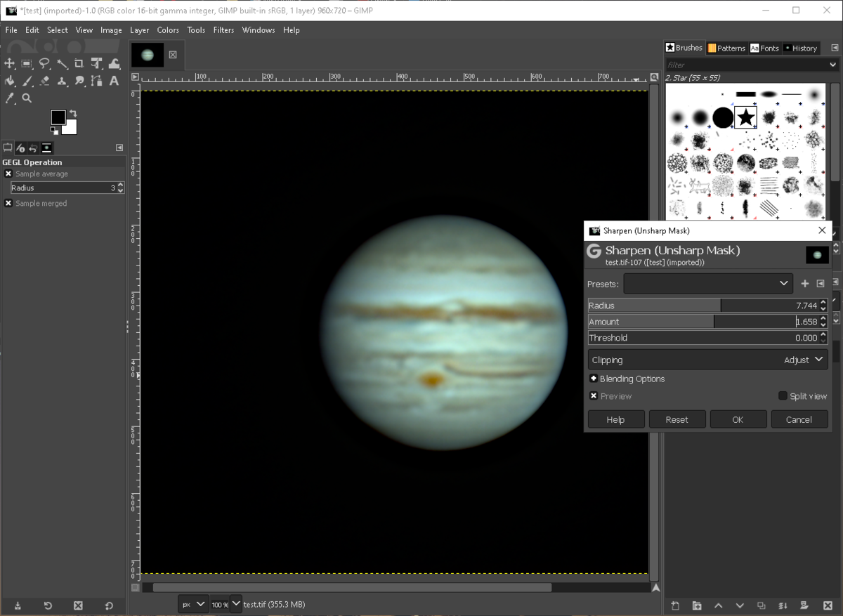The image size is (843, 616).
Task: Switch to the Patterns tab
Action: (x=726, y=48)
